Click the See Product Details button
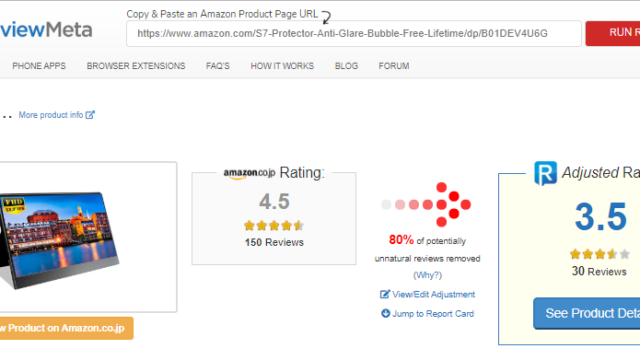 tap(587, 313)
